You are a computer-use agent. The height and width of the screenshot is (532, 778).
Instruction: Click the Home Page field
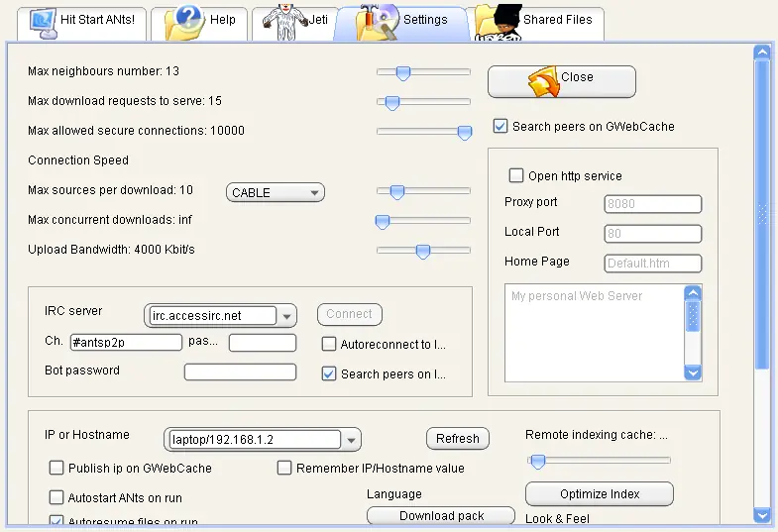coord(653,264)
